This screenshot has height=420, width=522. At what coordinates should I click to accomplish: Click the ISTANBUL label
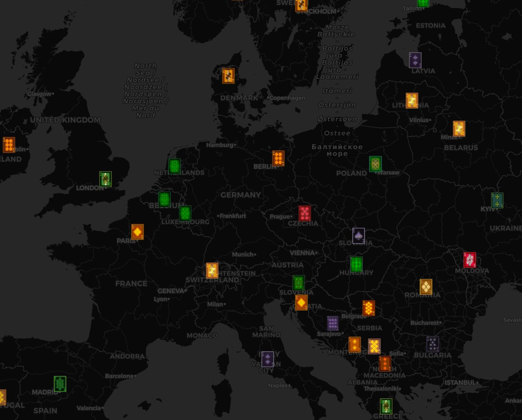click(460, 383)
